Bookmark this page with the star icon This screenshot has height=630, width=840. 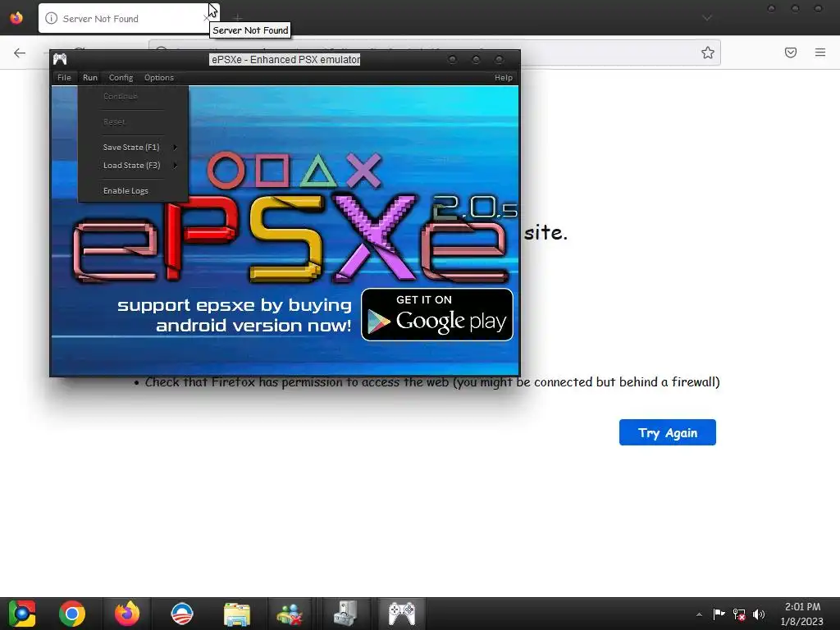tap(708, 52)
